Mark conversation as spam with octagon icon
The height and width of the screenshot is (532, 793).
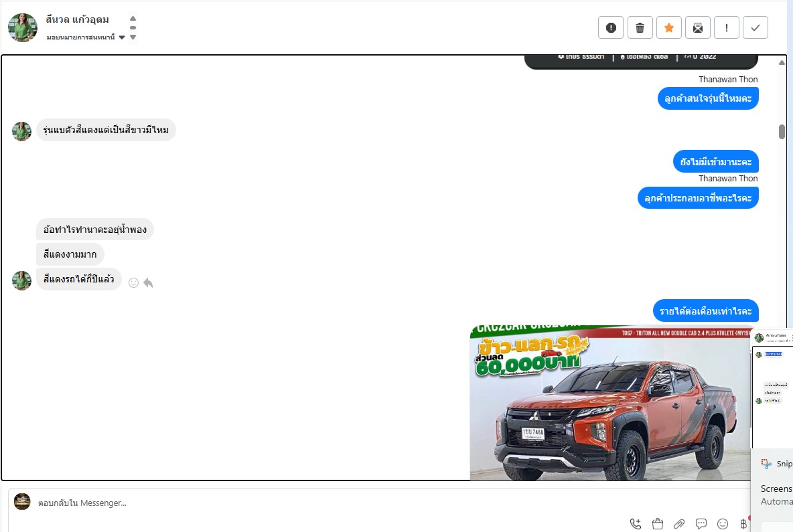click(x=610, y=27)
